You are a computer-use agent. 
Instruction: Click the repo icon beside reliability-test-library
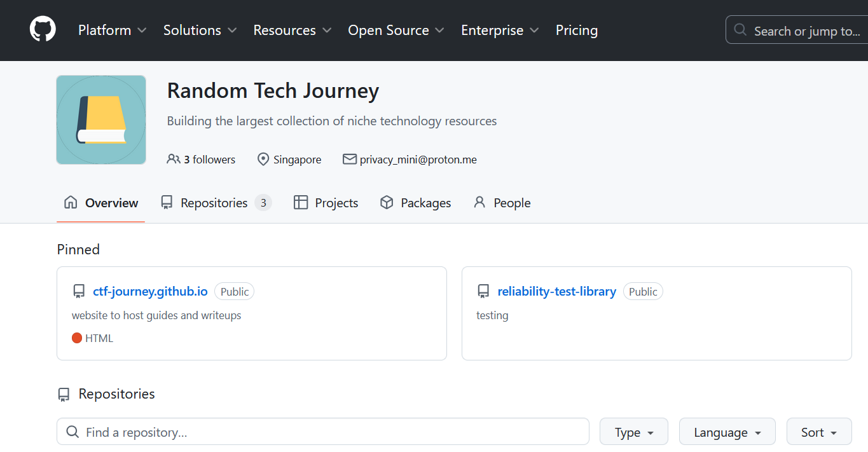483,292
